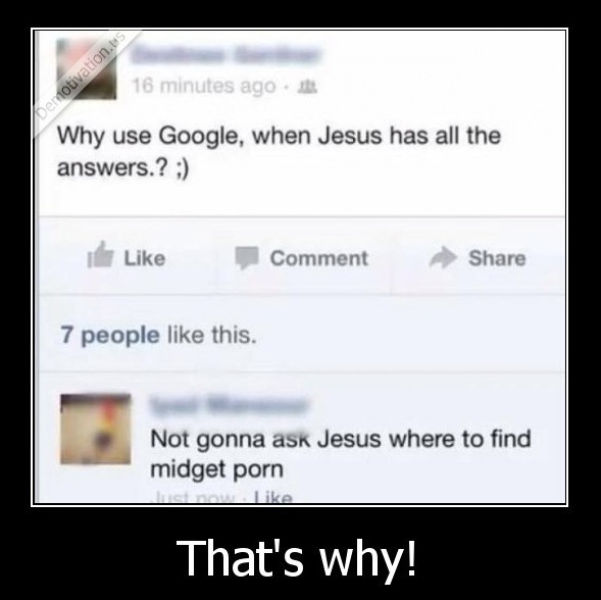Click the 'like this.' text

tap(212, 335)
